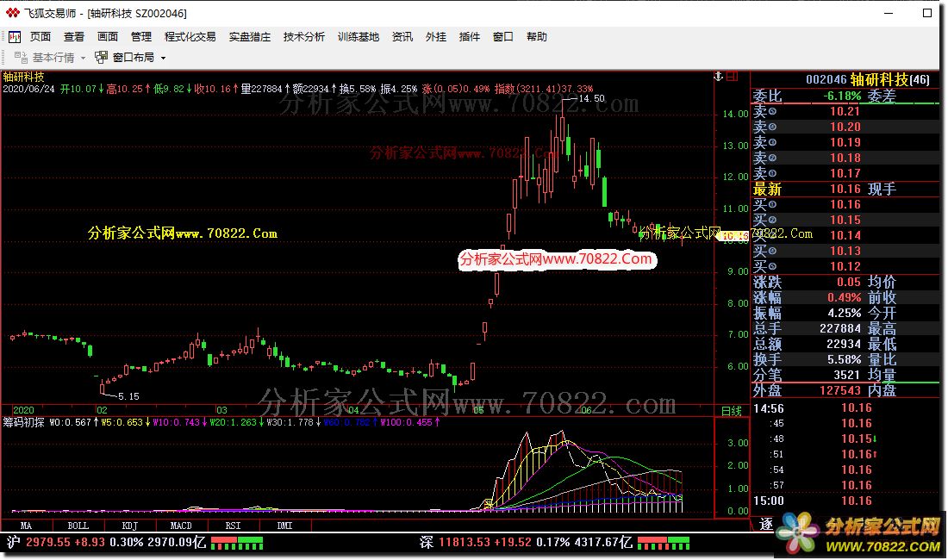Click the 14.50 high price marker
Screen dimensions: 948x560
coord(590,98)
